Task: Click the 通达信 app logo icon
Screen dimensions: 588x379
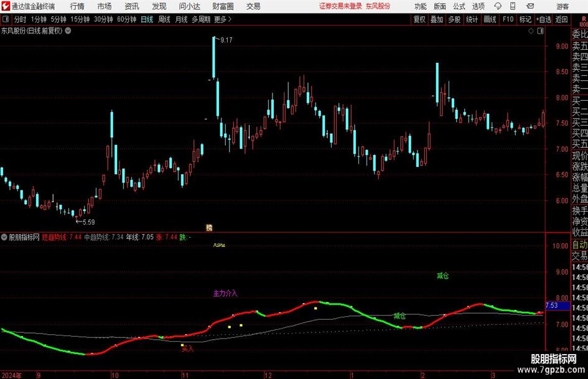Action: (6, 6)
